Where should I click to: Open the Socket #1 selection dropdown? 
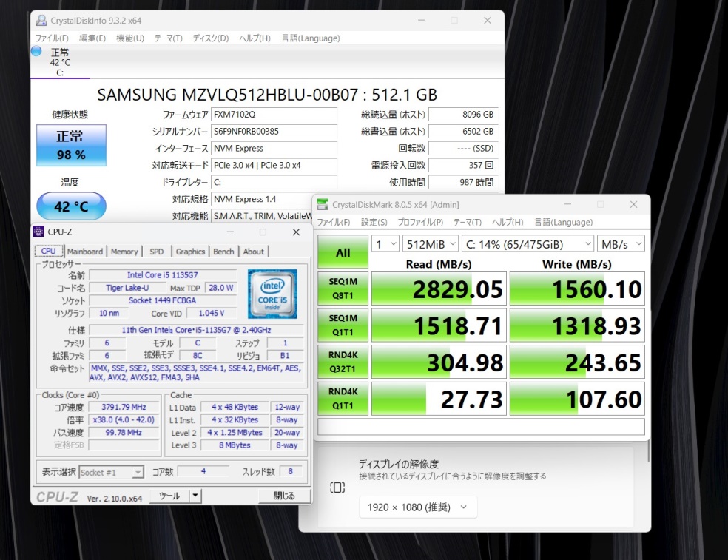tap(111, 472)
